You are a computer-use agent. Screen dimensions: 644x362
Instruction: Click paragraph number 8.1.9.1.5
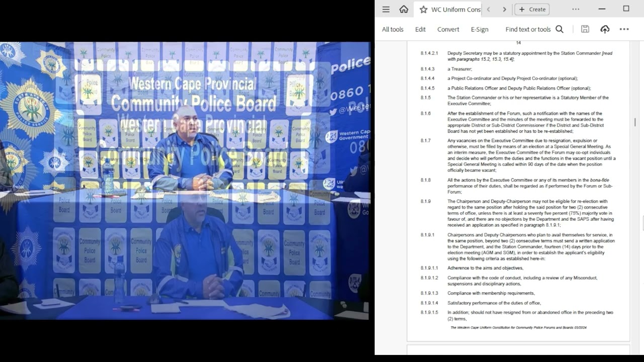pos(429,313)
